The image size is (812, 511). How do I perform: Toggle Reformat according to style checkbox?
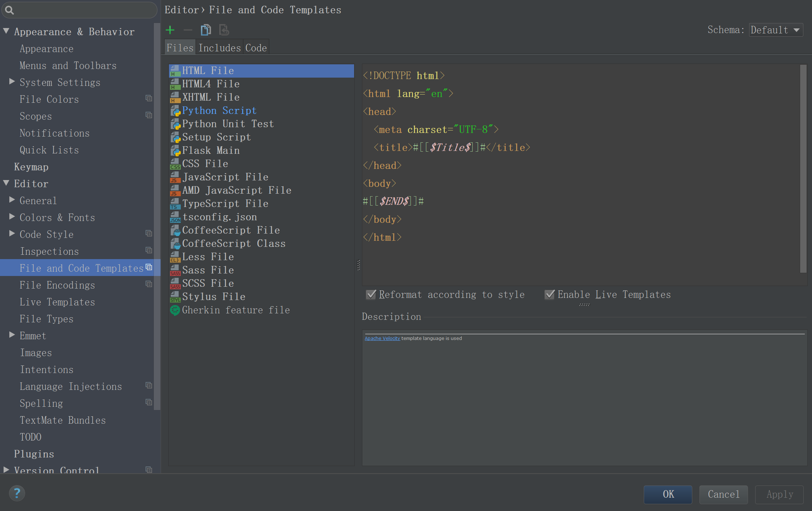[x=371, y=295]
